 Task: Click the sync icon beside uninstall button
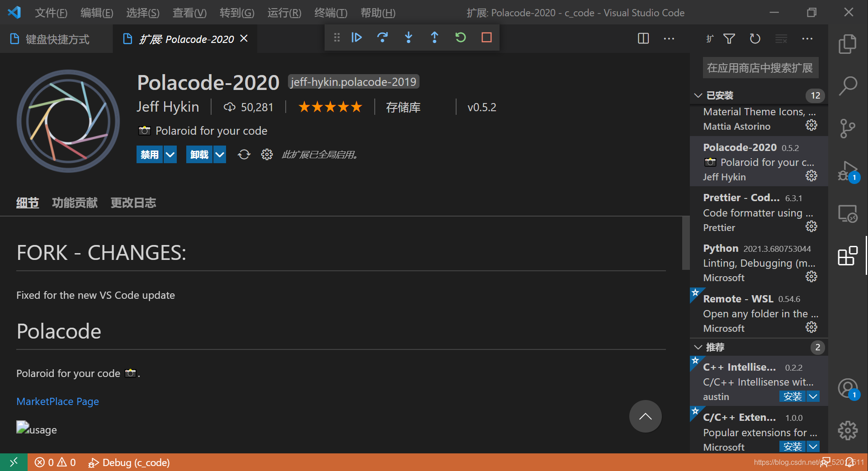pyautogui.click(x=244, y=155)
